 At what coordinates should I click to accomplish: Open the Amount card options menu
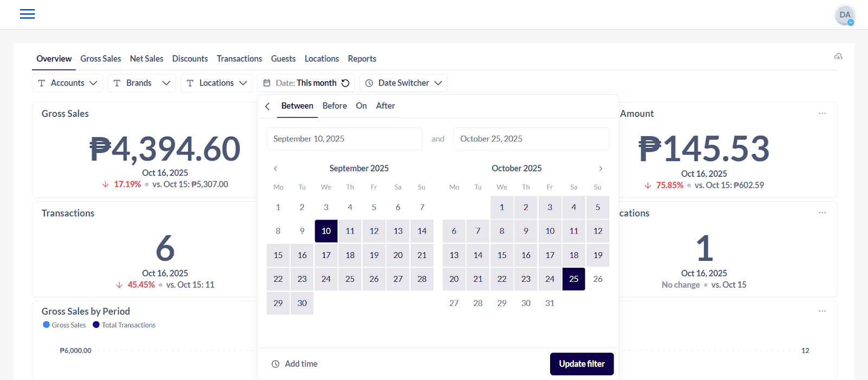pyautogui.click(x=822, y=113)
